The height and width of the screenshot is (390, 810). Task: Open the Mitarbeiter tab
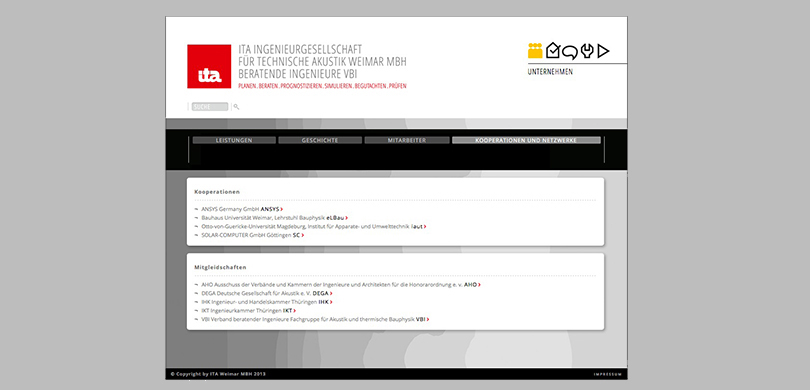pyautogui.click(x=407, y=140)
